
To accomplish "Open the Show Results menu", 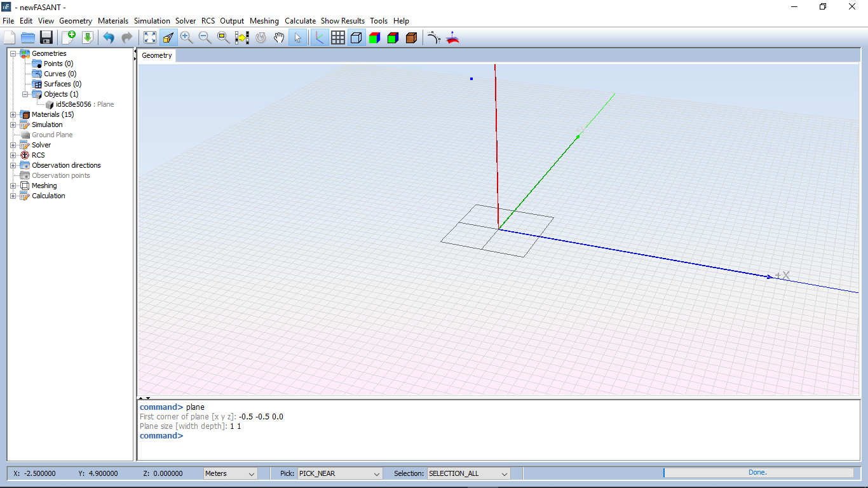I will [x=342, y=21].
